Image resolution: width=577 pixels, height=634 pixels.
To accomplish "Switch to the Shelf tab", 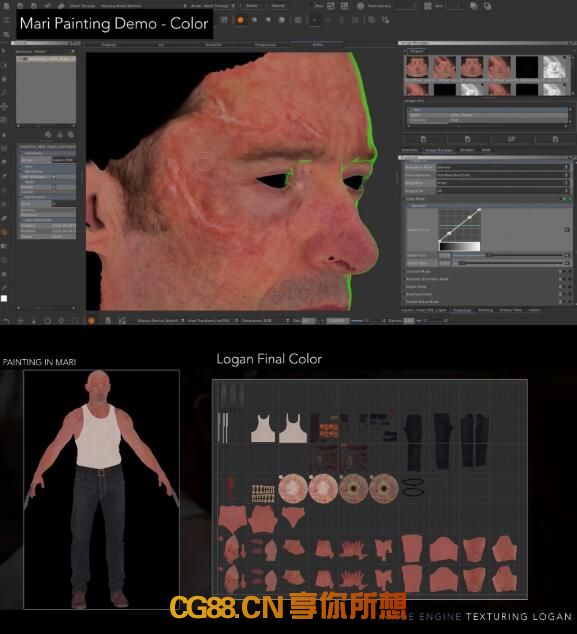I will coord(486,150).
